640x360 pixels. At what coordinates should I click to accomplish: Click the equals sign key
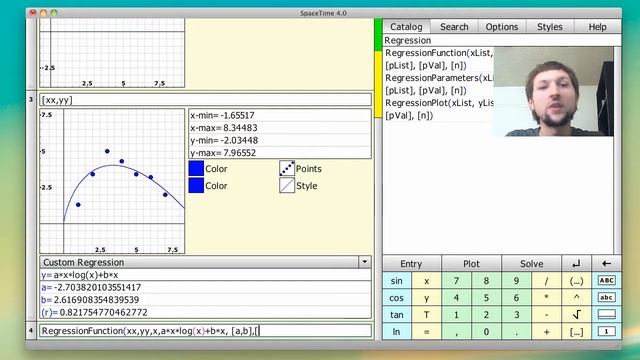click(427, 332)
